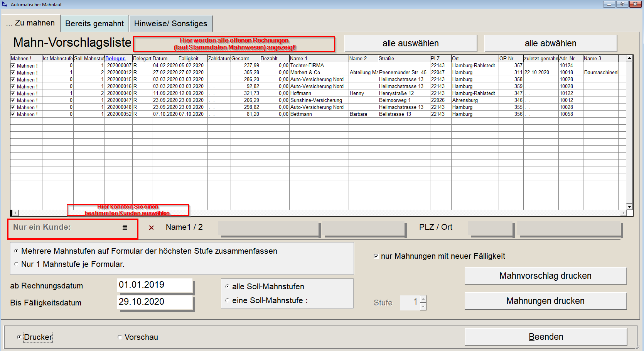Image resolution: width=644 pixels, height=351 pixels.
Task: Click amount 321,73 in Gesamt column
Action: click(245, 93)
